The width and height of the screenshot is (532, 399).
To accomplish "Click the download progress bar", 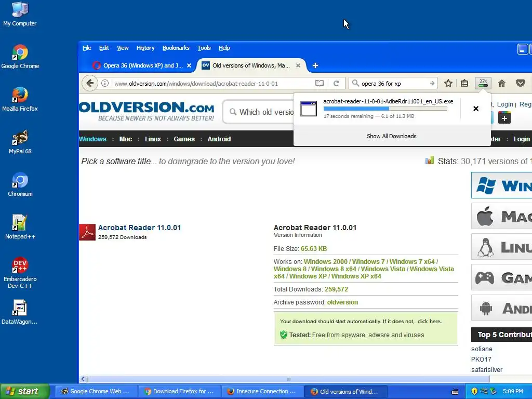I will [385, 109].
